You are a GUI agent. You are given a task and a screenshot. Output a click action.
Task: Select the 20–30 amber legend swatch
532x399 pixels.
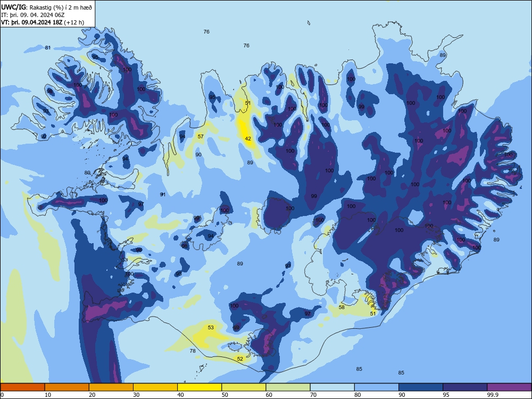click(x=111, y=387)
